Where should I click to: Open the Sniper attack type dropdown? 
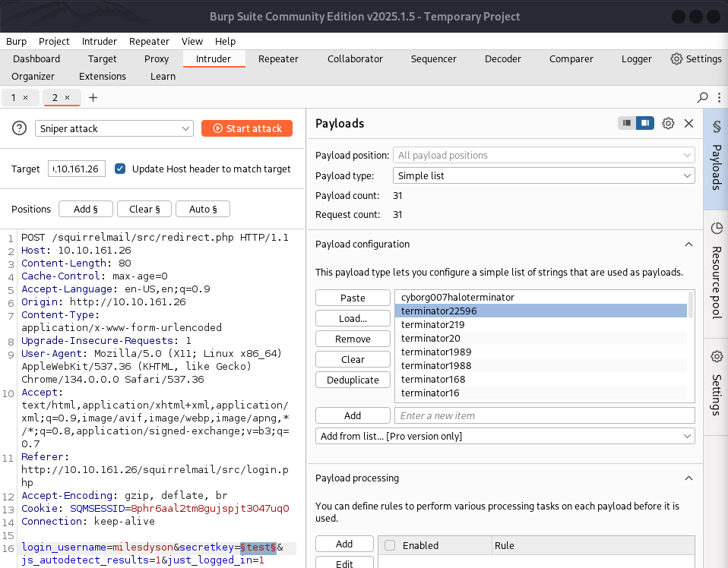click(114, 128)
